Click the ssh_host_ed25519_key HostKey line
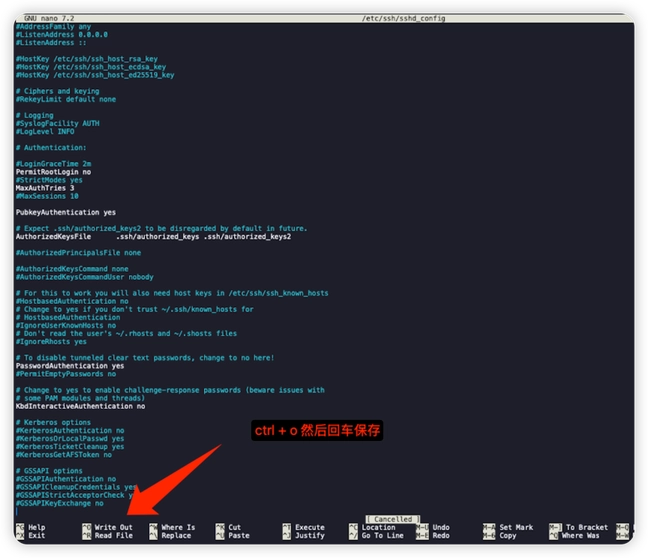This screenshot has width=648, height=558. click(x=95, y=75)
